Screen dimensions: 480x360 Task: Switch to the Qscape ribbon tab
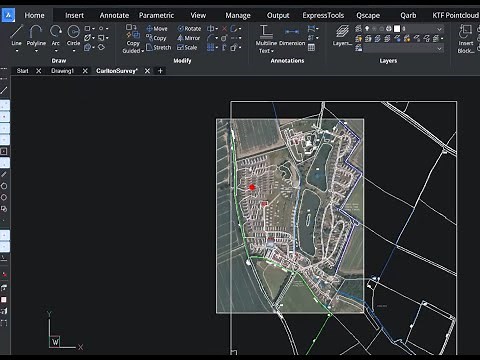pos(368,15)
